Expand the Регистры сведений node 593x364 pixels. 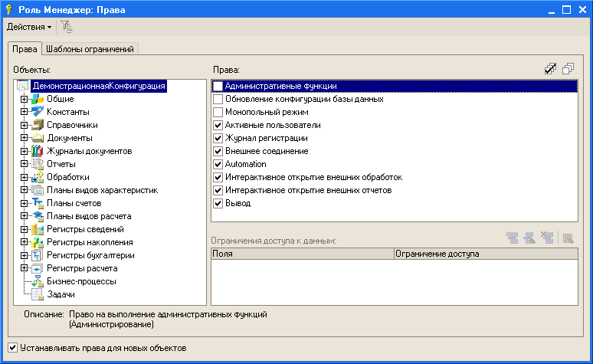(x=25, y=229)
